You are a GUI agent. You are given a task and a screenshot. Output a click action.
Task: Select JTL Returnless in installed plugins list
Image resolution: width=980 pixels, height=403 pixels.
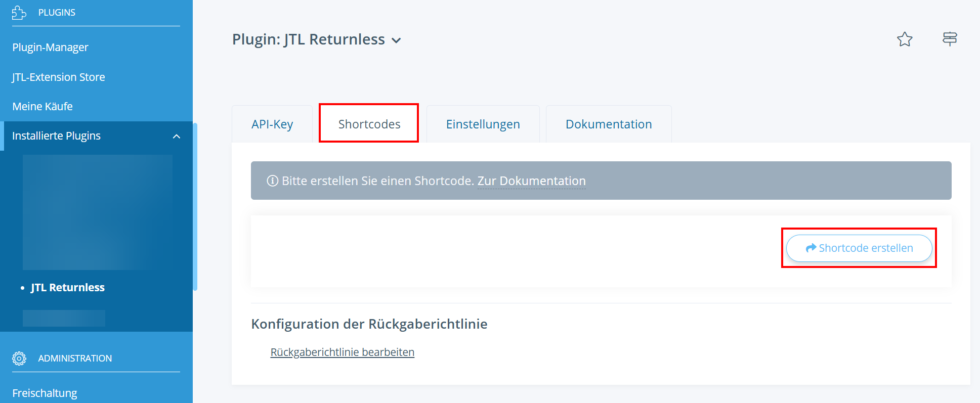pyautogui.click(x=68, y=288)
